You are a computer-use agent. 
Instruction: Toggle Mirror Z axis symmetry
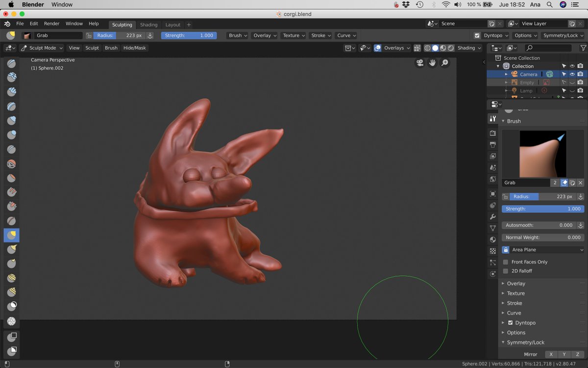point(578,354)
